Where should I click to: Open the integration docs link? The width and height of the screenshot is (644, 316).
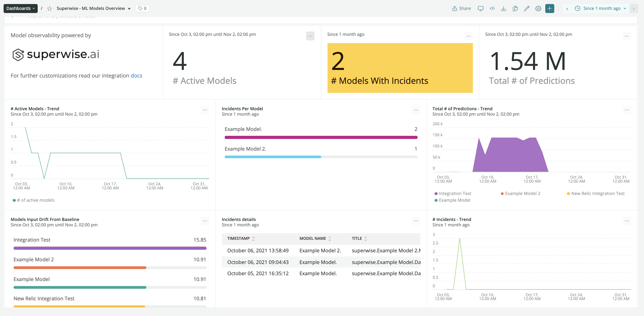click(136, 76)
